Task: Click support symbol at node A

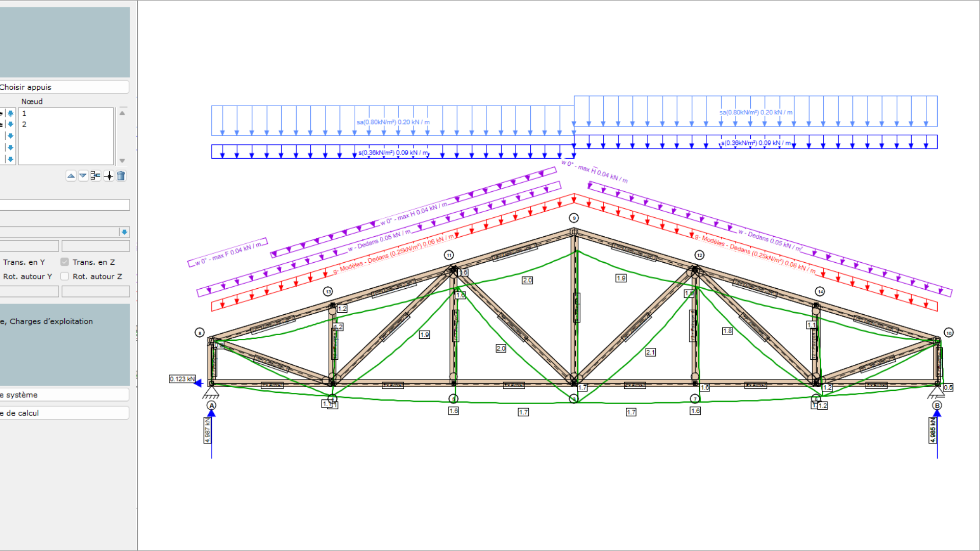Action: tap(211, 392)
